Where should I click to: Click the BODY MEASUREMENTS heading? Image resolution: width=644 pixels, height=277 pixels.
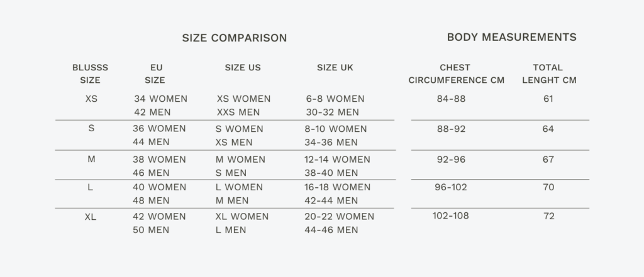(511, 37)
